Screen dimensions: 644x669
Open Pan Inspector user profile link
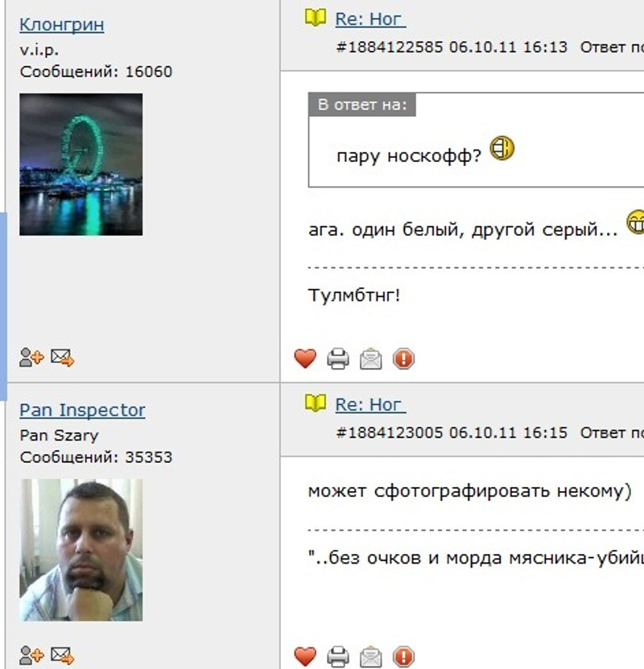tap(82, 410)
